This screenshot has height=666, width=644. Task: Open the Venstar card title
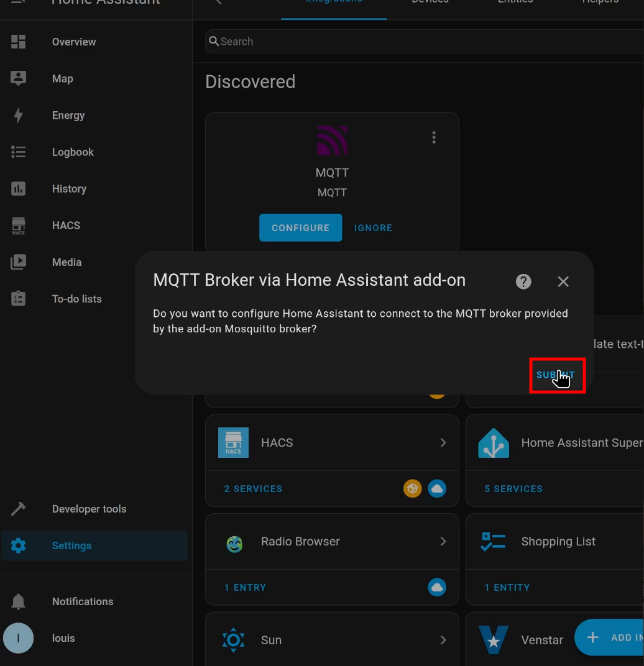[542, 640]
